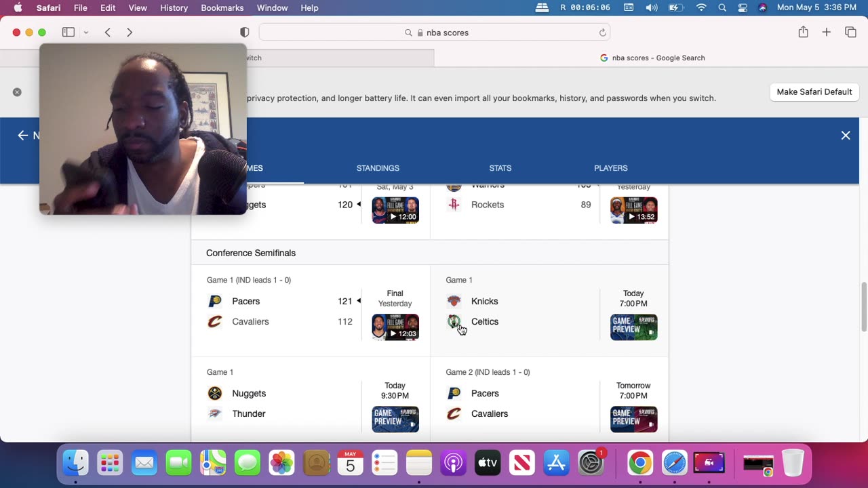Open the PLAYERS tab
The width and height of the screenshot is (868, 488).
[x=611, y=168]
